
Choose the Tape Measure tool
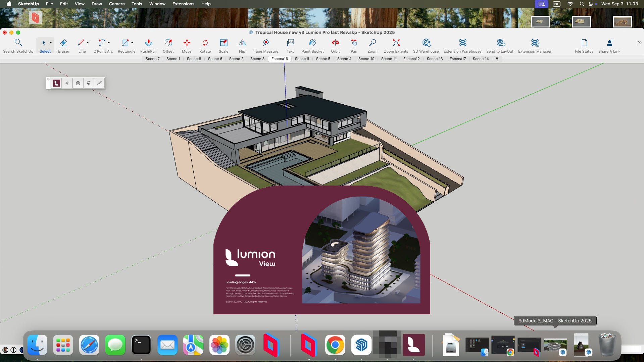tap(266, 46)
